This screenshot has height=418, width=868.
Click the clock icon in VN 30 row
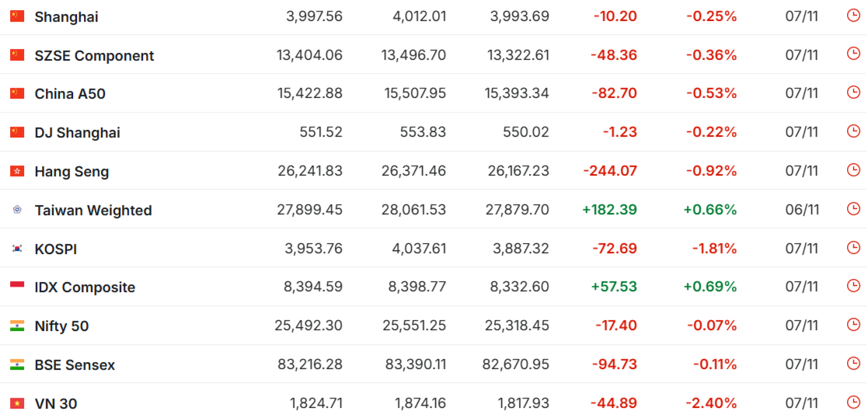[x=853, y=402]
